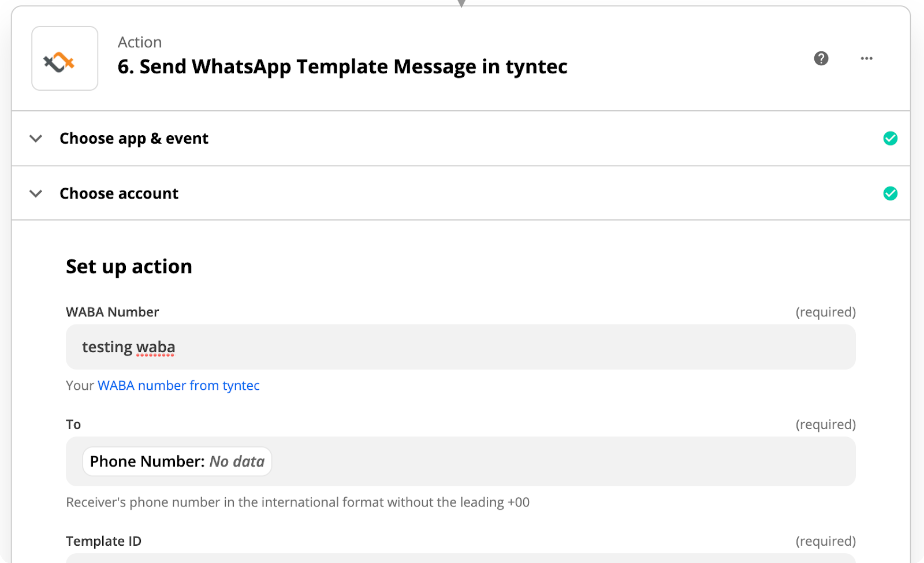
Task: Follow the WABA number from tyntec link
Action: (x=178, y=386)
